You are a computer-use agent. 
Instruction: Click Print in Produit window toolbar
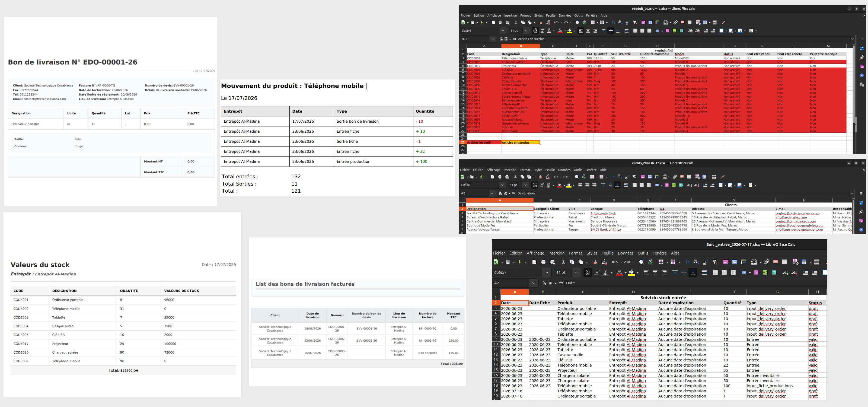[x=500, y=23]
